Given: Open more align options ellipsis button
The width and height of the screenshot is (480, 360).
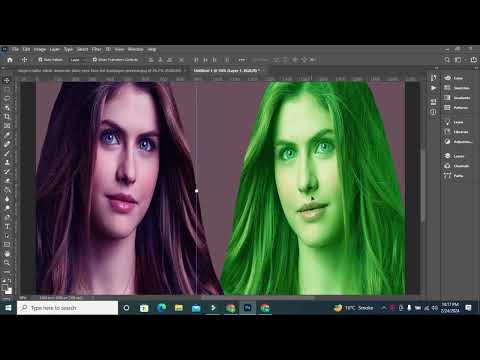Looking at the screenshot, I should (242, 60).
